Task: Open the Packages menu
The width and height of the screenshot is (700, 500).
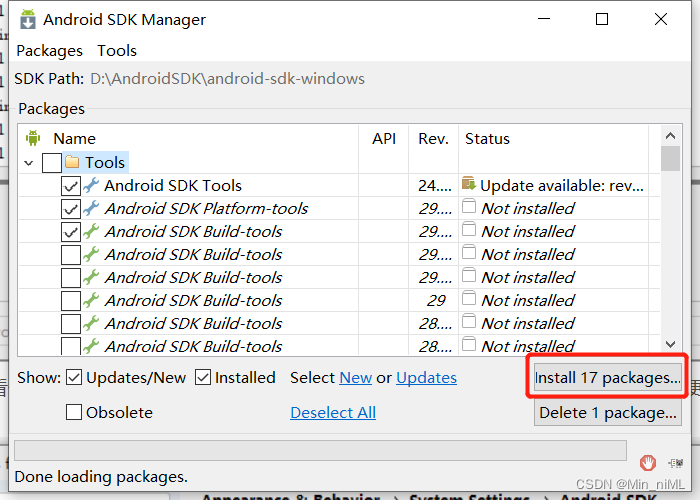Action: pos(50,51)
